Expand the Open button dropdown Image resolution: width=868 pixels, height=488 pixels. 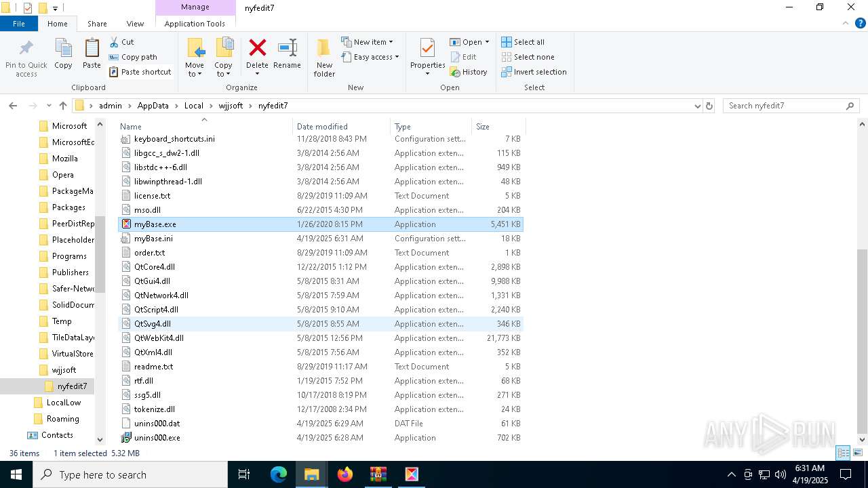pos(487,42)
